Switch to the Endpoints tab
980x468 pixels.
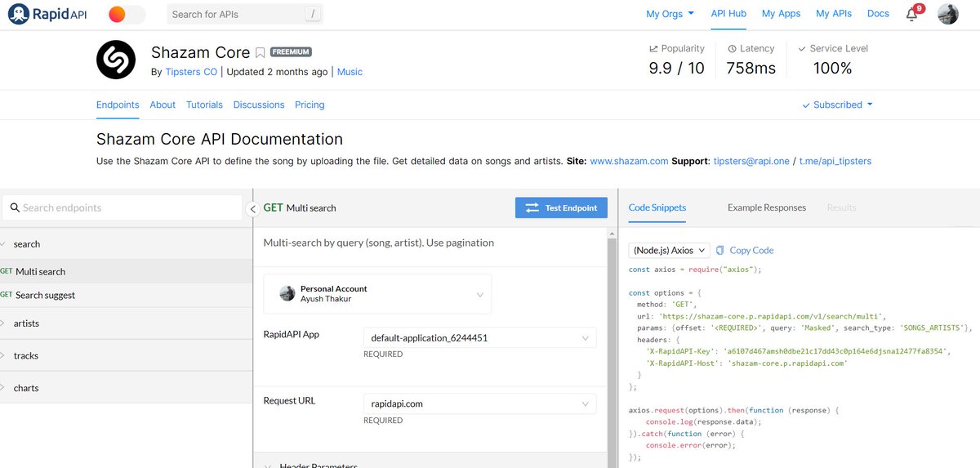[x=118, y=105]
